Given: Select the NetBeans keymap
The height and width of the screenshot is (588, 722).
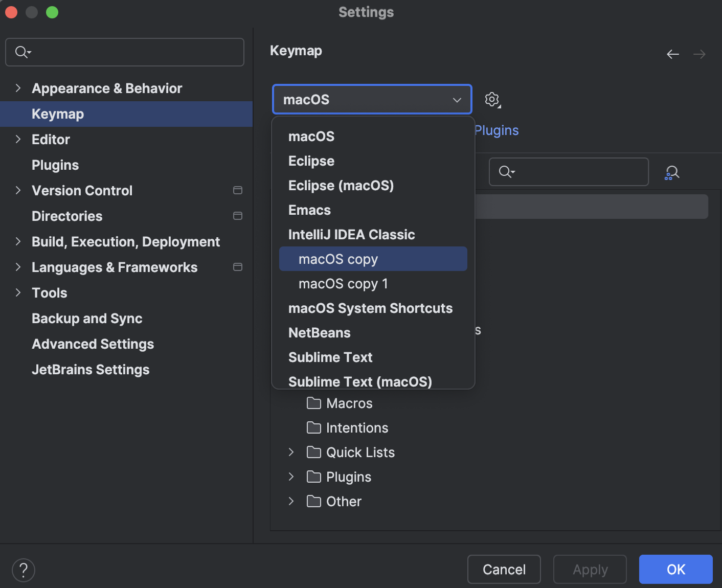Looking at the screenshot, I should click(319, 332).
